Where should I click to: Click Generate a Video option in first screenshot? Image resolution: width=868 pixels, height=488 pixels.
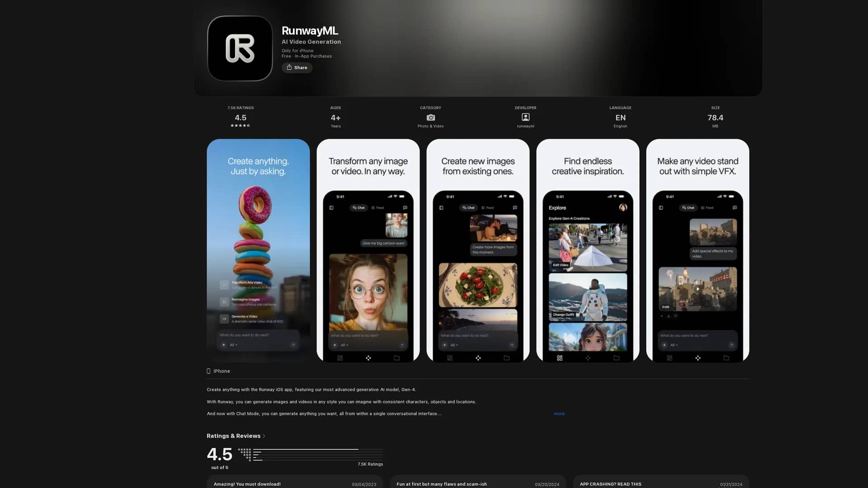click(x=252, y=319)
